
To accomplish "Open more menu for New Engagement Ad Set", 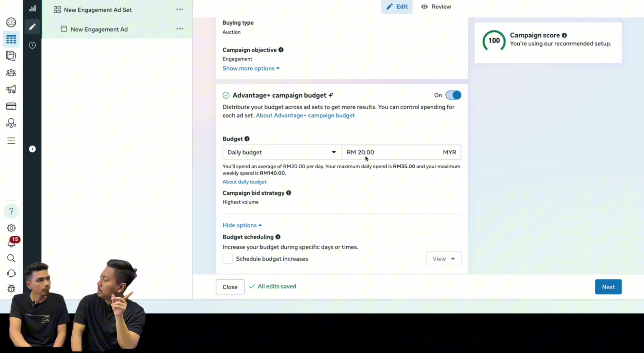I will click(180, 9).
